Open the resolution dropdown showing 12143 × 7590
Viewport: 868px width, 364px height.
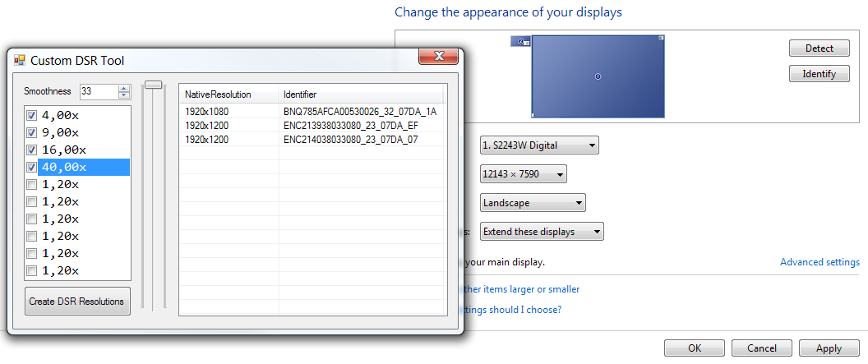click(523, 174)
